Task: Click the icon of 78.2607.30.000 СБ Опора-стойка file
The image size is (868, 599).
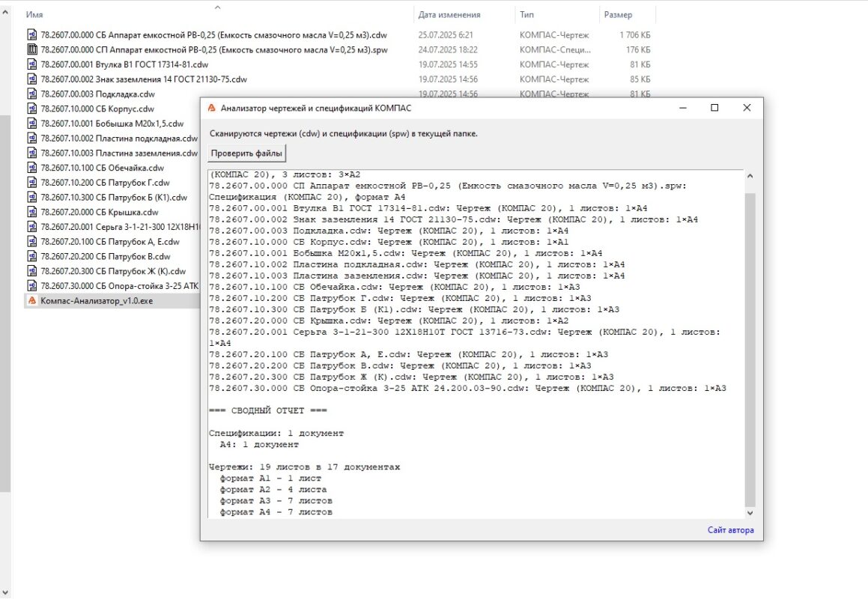Action: click(32, 286)
